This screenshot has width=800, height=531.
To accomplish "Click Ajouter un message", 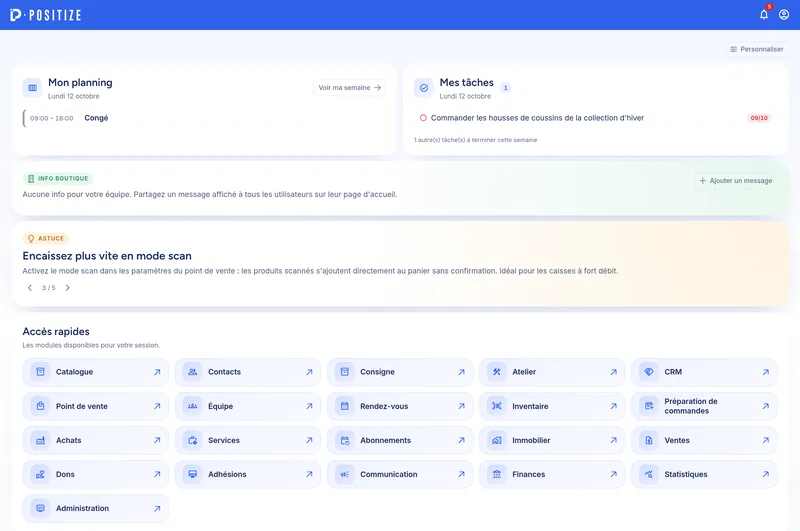I will coord(735,181).
